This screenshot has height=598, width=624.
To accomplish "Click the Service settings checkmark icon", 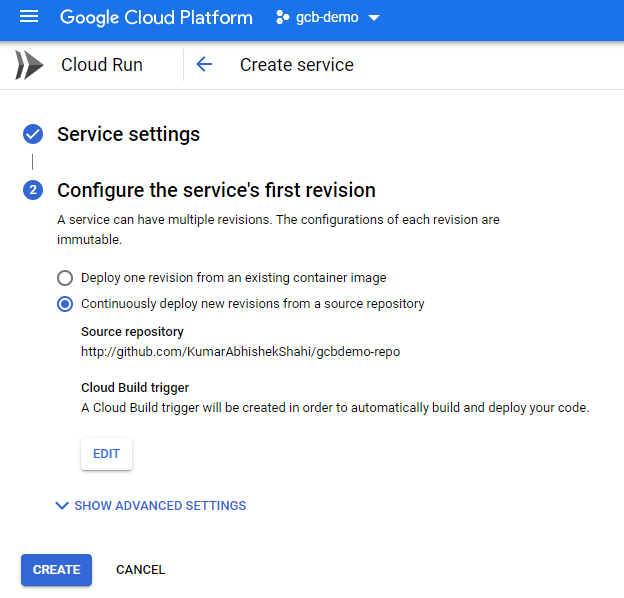I will coord(33,134).
